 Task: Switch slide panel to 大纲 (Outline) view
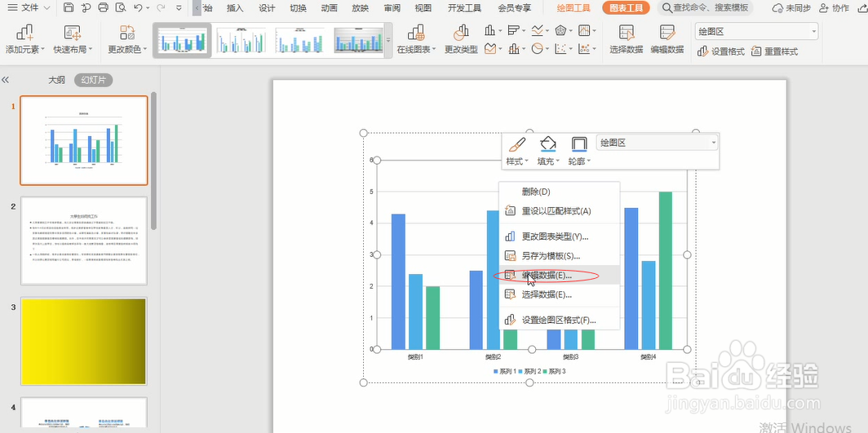pyautogui.click(x=56, y=80)
